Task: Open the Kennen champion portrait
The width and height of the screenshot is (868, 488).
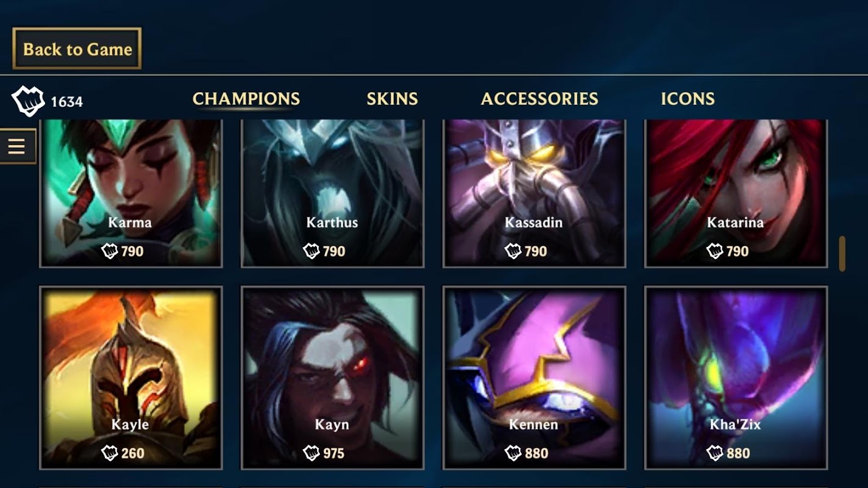Action: [534, 378]
